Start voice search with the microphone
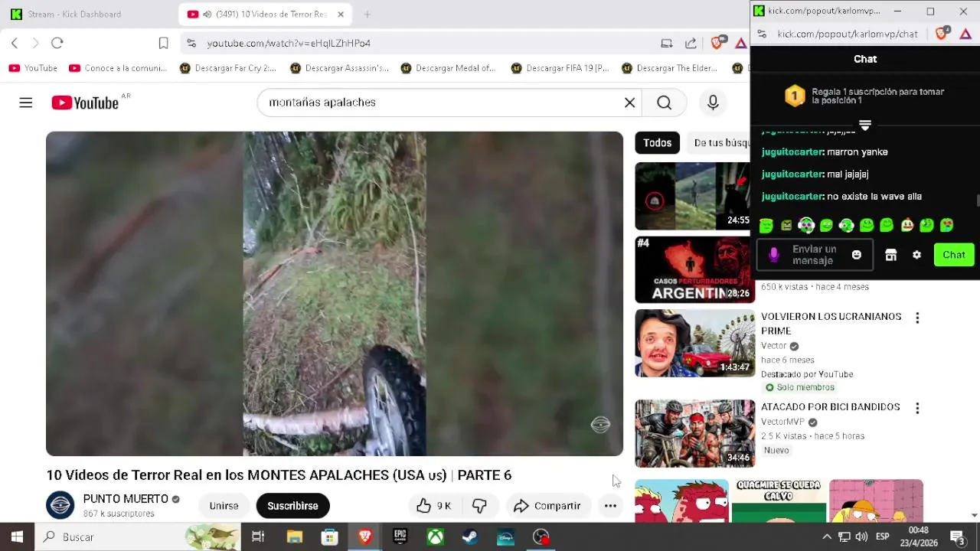980x551 pixels. tap(713, 103)
